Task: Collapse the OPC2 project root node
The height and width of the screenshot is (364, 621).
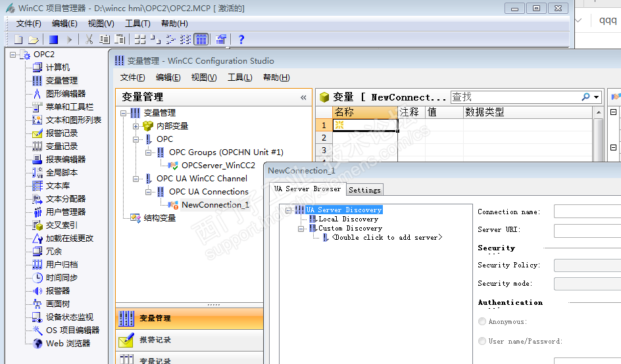Action: coord(12,55)
